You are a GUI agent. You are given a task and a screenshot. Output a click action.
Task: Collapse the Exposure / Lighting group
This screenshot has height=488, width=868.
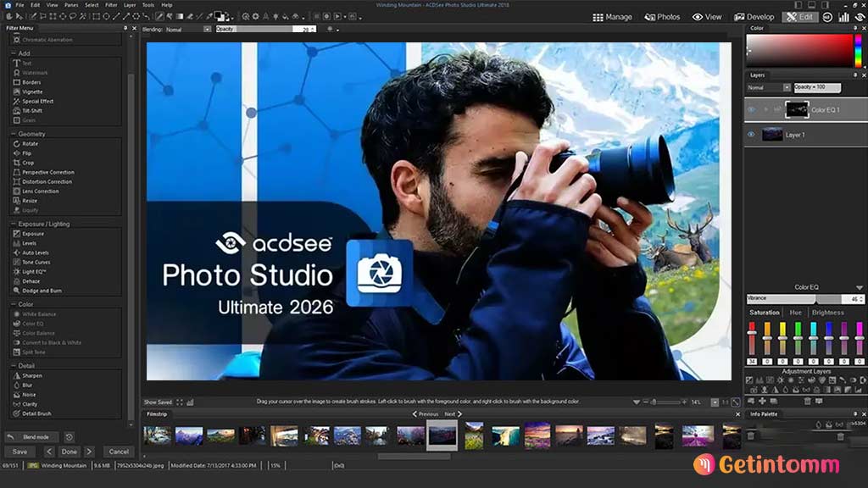14,224
